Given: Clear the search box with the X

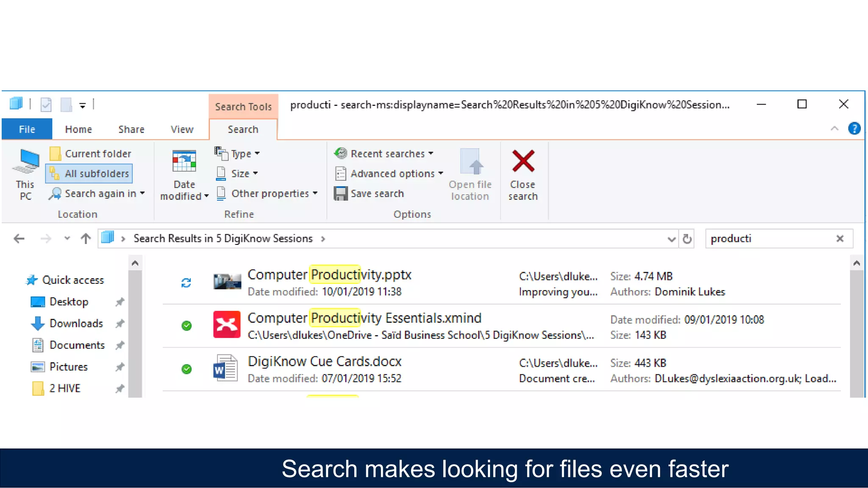Looking at the screenshot, I should (x=840, y=239).
